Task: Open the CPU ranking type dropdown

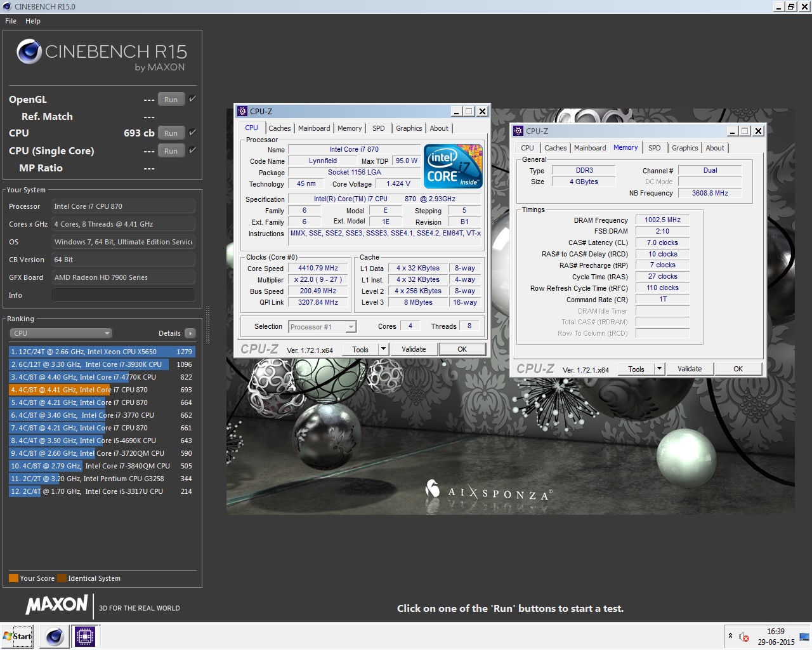Action: (x=61, y=333)
